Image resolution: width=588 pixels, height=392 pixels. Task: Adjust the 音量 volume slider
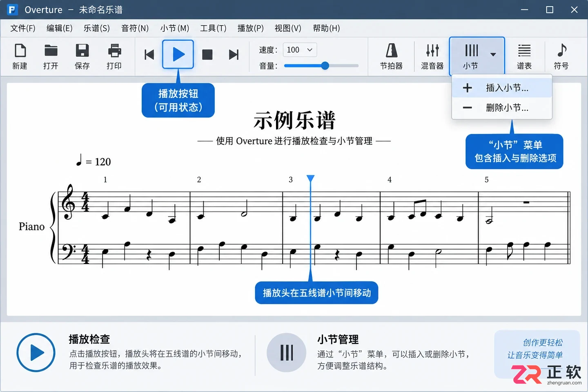click(x=321, y=66)
